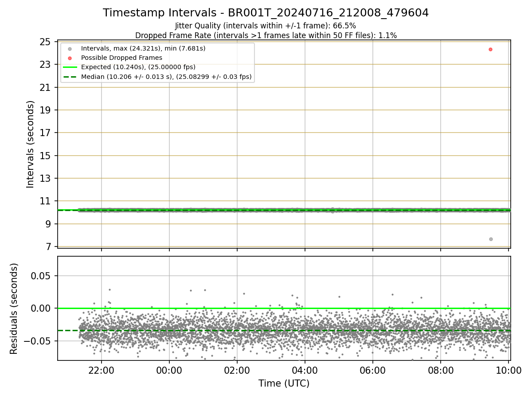Click the legend entry Intervals, max (24.321s)
This screenshot has height=399, width=532.
point(143,48)
